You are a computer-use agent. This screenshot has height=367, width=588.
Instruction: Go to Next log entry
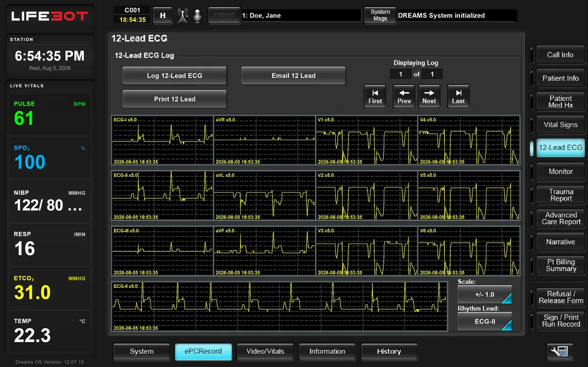tap(429, 97)
